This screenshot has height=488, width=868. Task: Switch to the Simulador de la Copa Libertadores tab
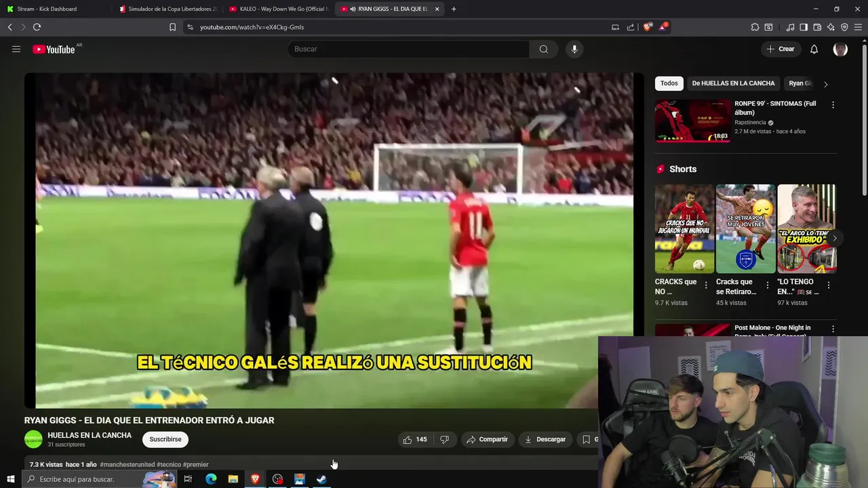167,9
